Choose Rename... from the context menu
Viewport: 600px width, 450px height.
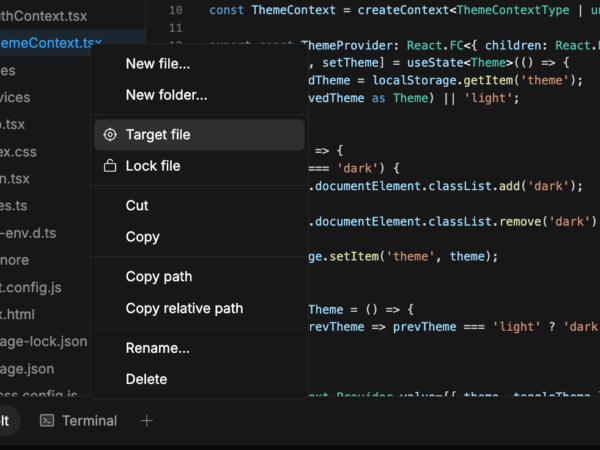pos(199,348)
